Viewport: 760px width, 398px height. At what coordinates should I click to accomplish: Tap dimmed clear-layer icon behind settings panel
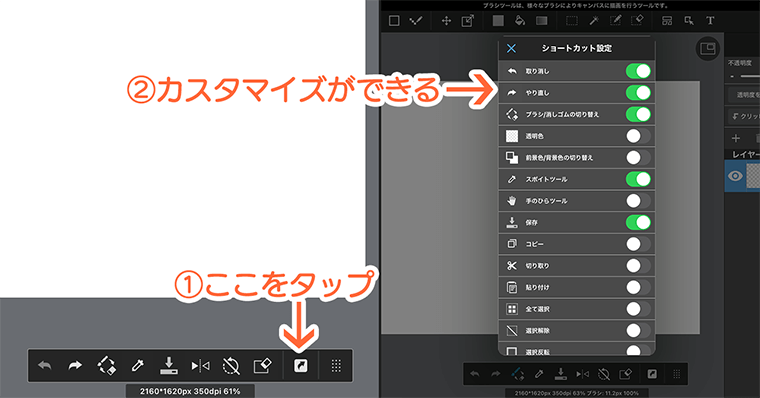click(625, 374)
